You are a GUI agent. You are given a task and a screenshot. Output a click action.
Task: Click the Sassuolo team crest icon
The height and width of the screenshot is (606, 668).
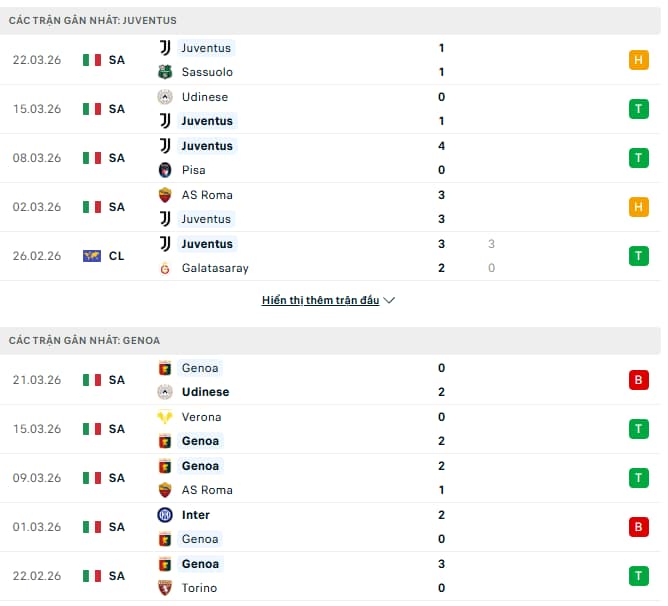(x=165, y=72)
